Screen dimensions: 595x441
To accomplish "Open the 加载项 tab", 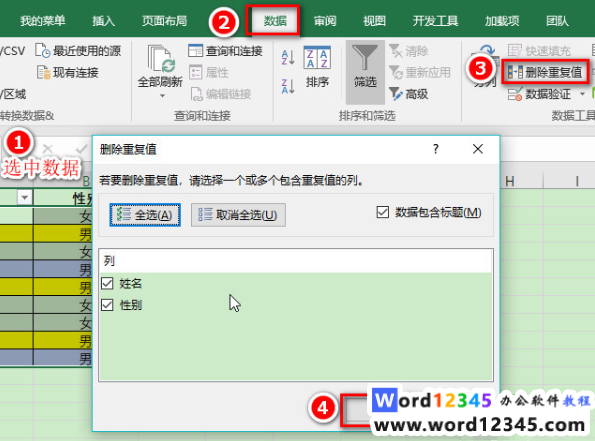I will point(502,21).
